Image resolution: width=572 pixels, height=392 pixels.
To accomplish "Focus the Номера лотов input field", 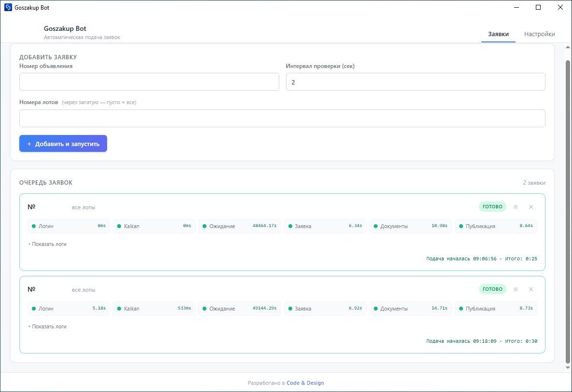I will tap(282, 118).
